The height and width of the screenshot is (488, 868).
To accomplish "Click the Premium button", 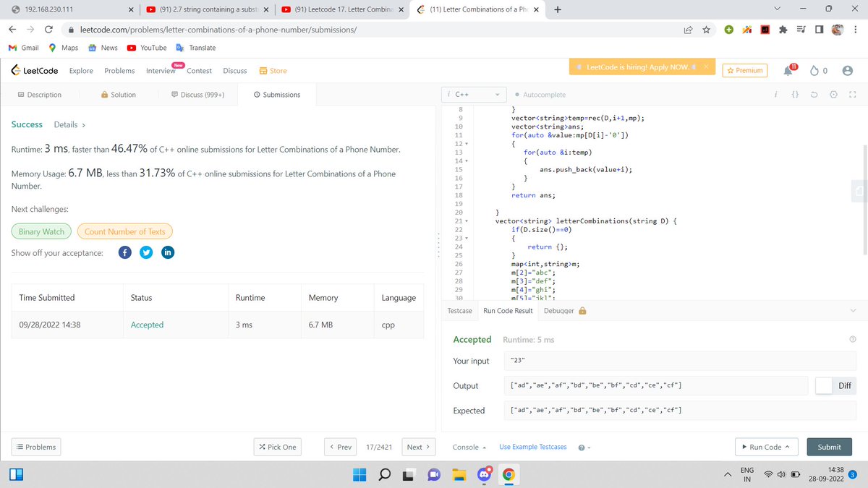I will (x=745, y=70).
